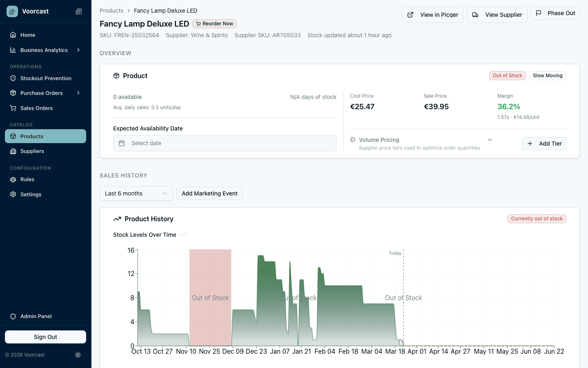Open Sales Orders via the cart icon

tap(13, 108)
